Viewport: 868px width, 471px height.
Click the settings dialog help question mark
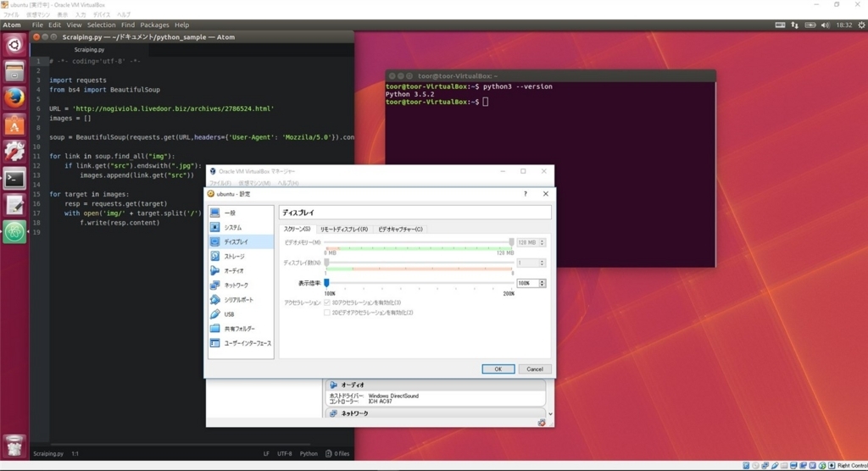(526, 194)
